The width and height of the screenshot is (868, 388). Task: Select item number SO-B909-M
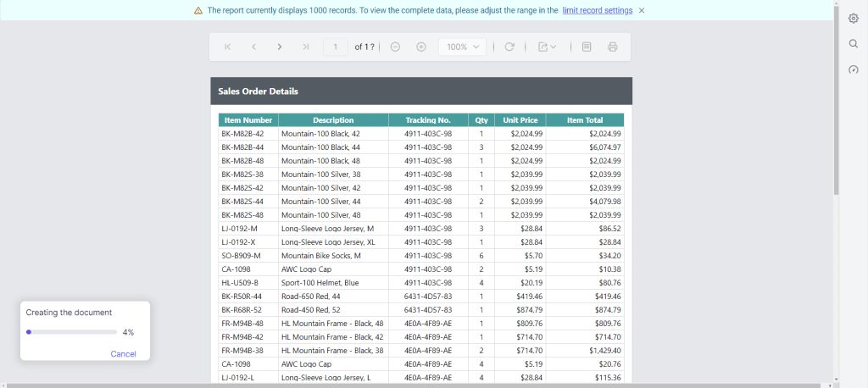click(x=241, y=256)
